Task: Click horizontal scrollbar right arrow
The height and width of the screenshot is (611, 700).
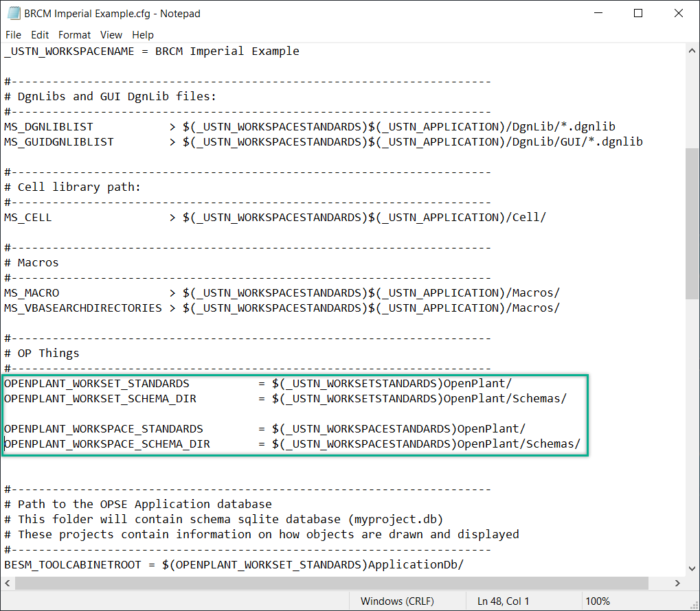Action: coord(678,583)
